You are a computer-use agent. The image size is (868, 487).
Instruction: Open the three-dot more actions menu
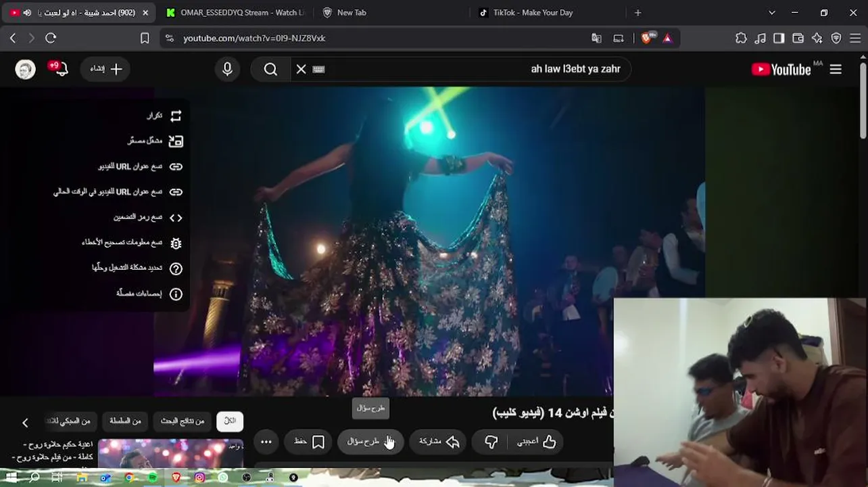[266, 442]
